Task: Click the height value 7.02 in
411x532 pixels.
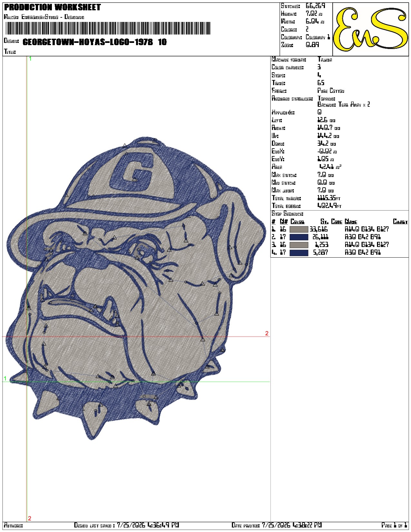Action: (x=314, y=14)
